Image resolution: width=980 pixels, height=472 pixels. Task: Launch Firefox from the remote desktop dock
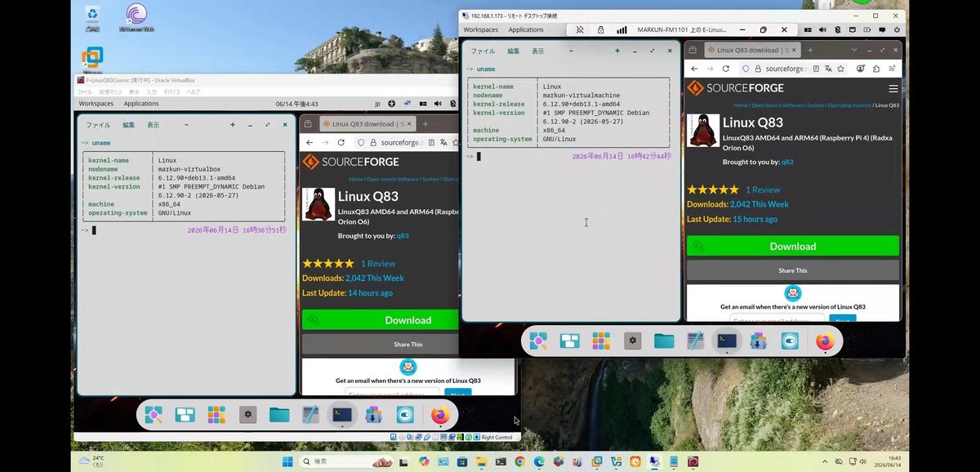point(825,341)
